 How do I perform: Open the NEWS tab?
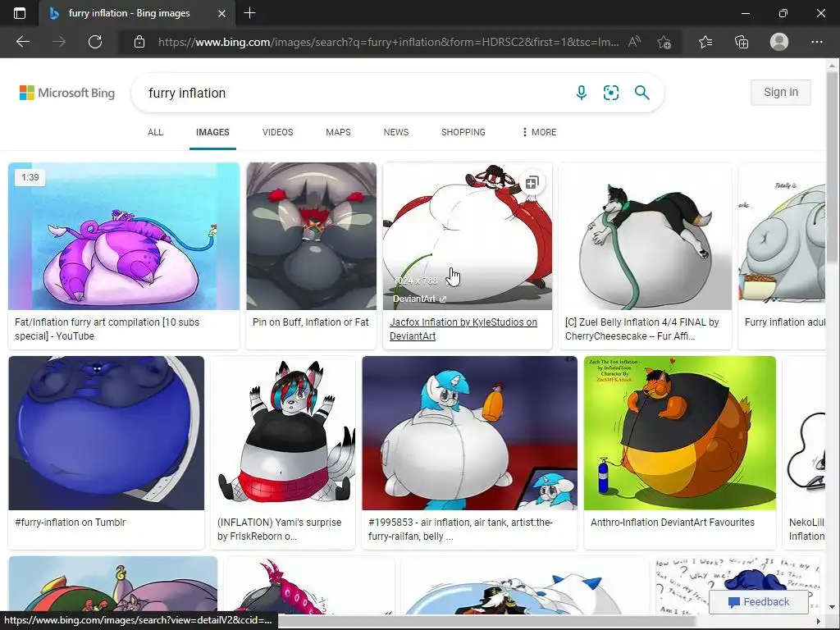point(396,132)
